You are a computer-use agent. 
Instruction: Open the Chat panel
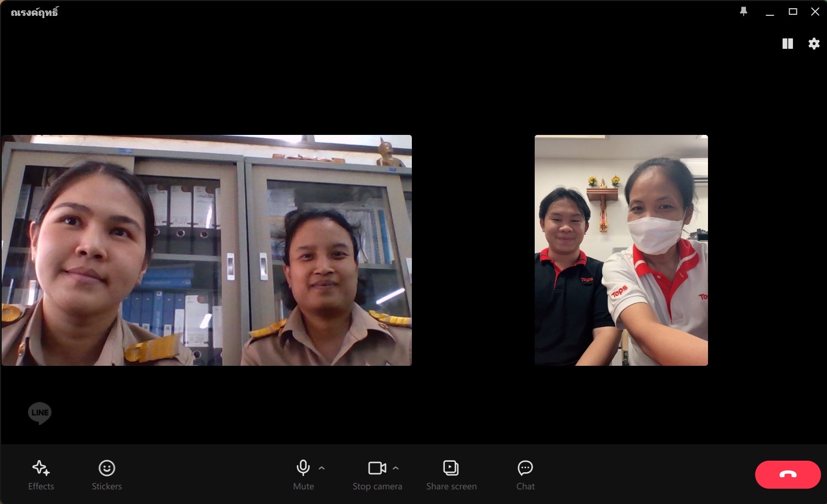tap(525, 475)
